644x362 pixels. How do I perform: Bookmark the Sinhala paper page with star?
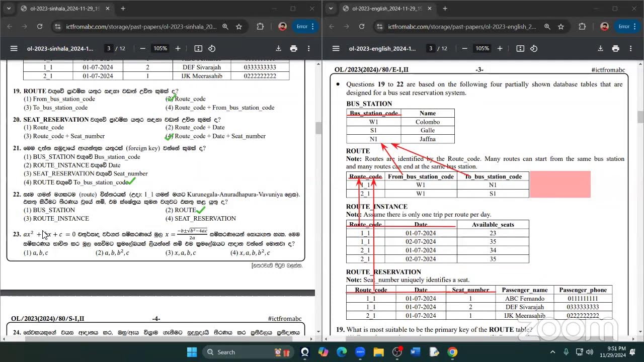(x=239, y=27)
